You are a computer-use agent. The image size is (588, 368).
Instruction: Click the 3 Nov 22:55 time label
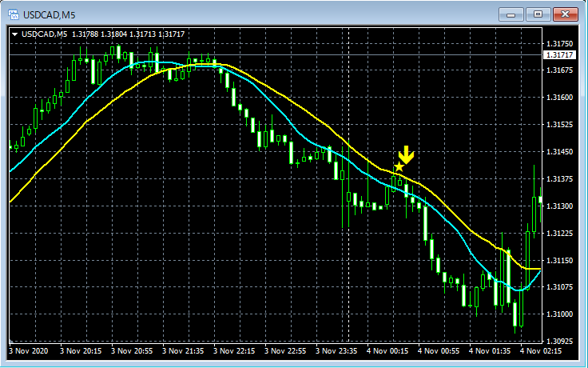(x=285, y=350)
